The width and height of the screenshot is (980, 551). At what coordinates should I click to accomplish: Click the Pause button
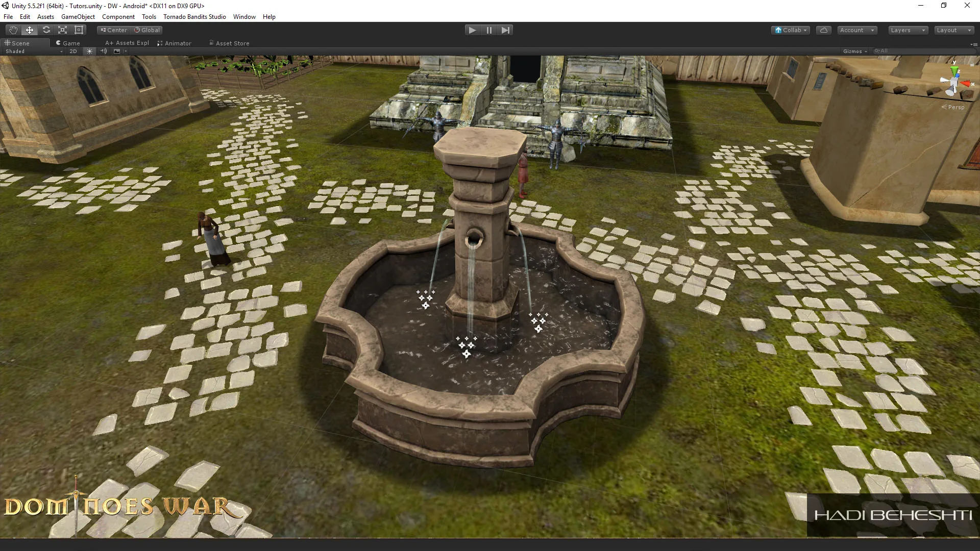(x=489, y=30)
